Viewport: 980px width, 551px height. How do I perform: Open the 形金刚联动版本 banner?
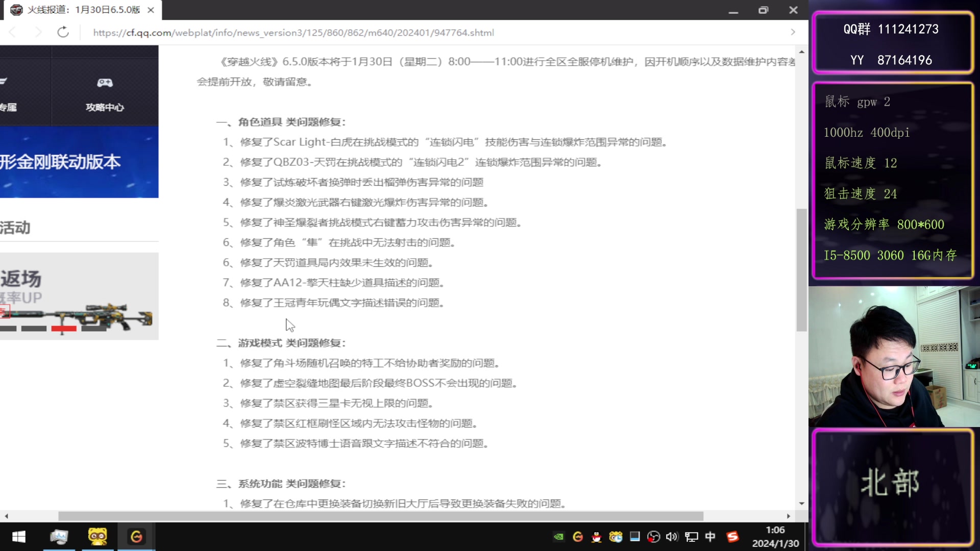click(x=79, y=162)
